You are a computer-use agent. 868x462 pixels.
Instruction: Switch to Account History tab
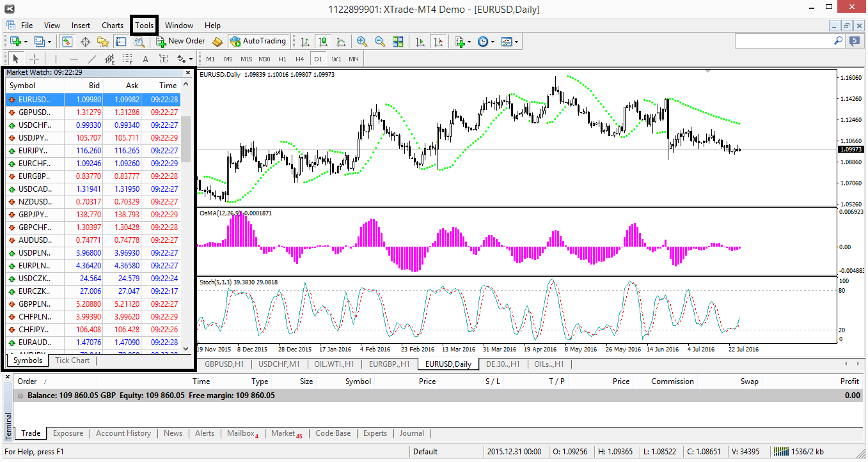(123, 433)
